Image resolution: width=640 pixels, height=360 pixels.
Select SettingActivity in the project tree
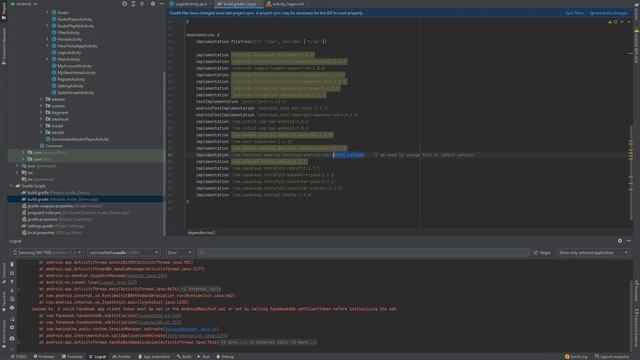coord(70,86)
